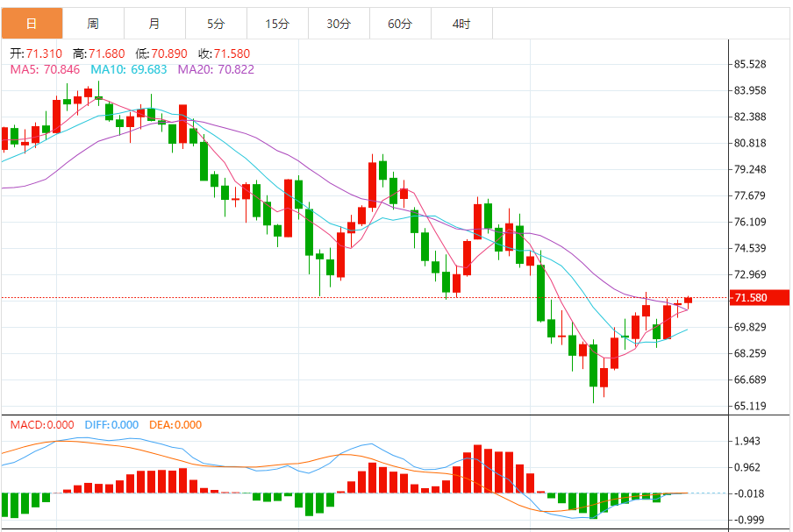Open the 4时 four-hour tab
Viewport: 793px width, 532px height.
461,24
